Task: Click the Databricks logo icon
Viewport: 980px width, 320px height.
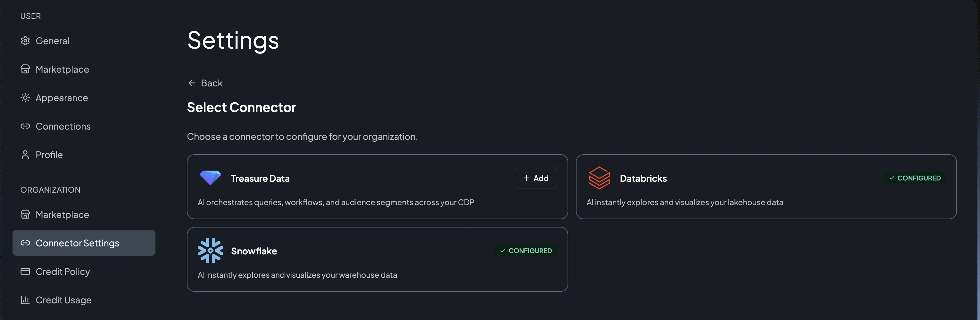Action: pyautogui.click(x=599, y=178)
